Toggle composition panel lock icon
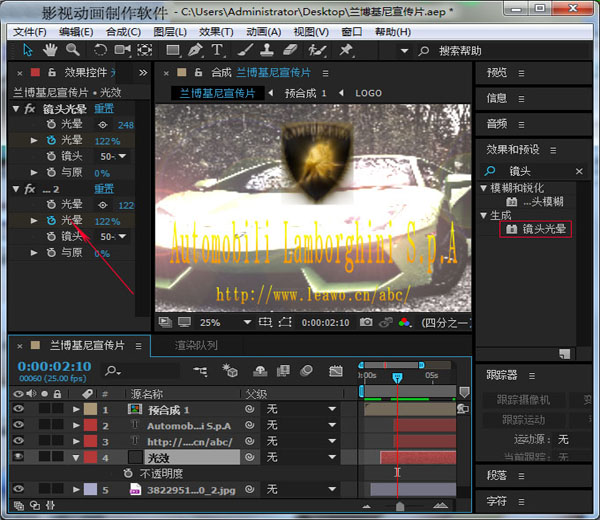This screenshot has width=600, height=520. point(198,72)
